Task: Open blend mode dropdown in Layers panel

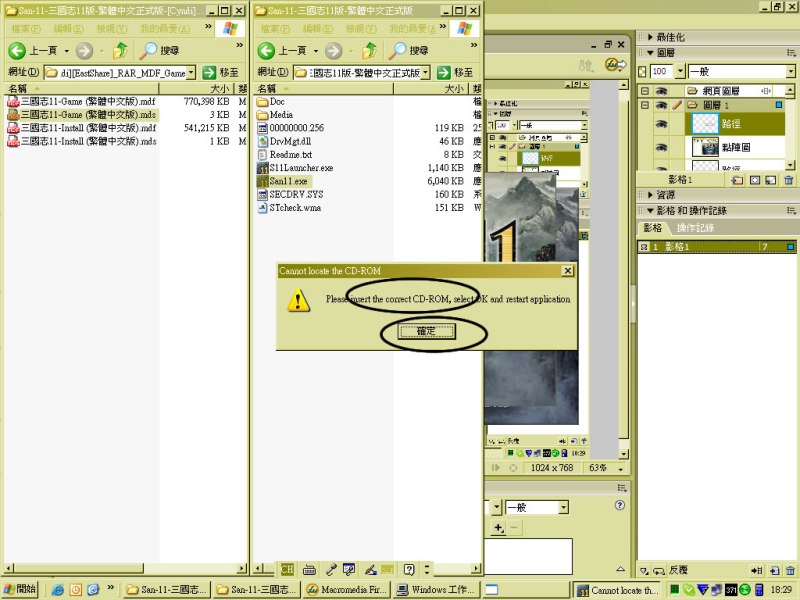Action: click(790, 71)
